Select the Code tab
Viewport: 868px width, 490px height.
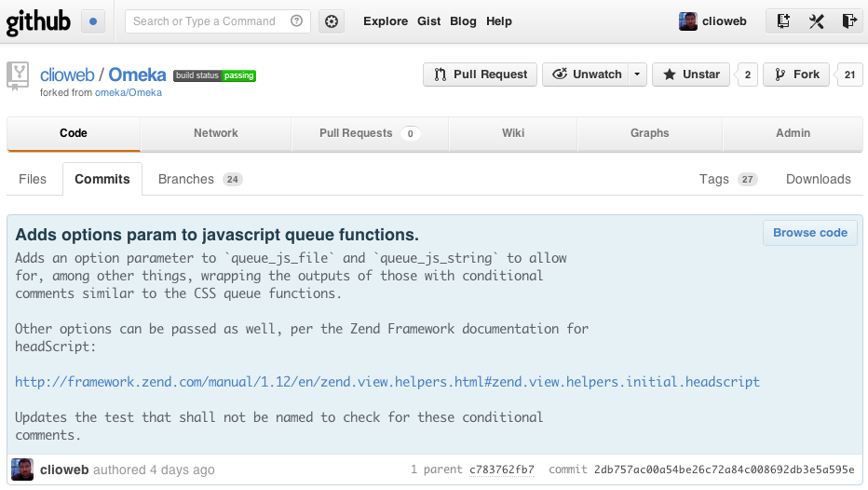(73, 133)
